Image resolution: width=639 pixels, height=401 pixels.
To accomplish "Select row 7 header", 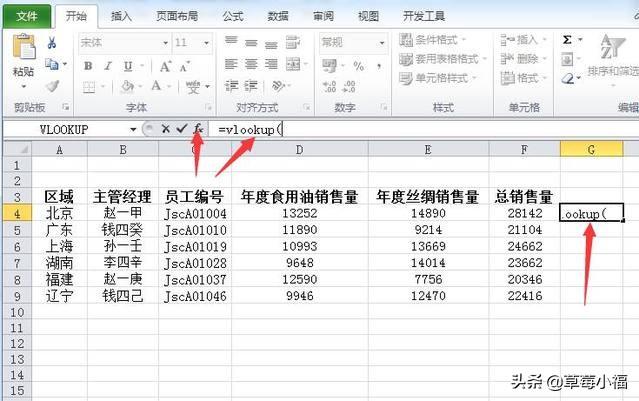I will point(17,263).
